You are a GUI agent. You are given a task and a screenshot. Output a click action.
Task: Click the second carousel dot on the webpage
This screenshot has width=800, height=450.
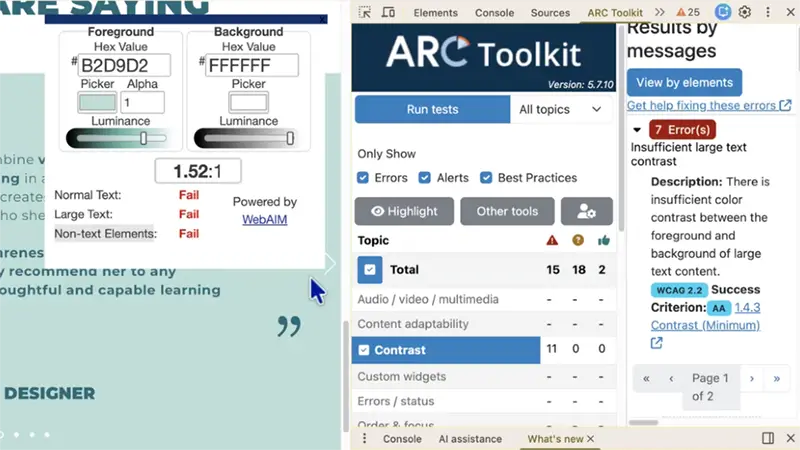(x=17, y=435)
